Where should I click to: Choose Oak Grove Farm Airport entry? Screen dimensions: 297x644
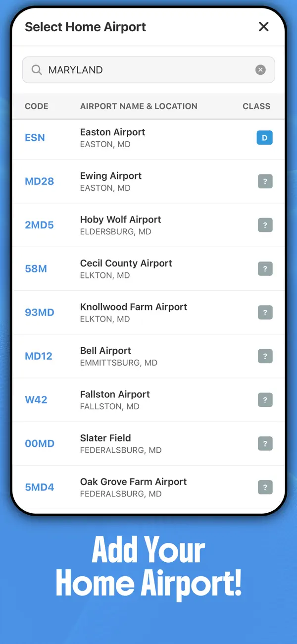pos(148,487)
